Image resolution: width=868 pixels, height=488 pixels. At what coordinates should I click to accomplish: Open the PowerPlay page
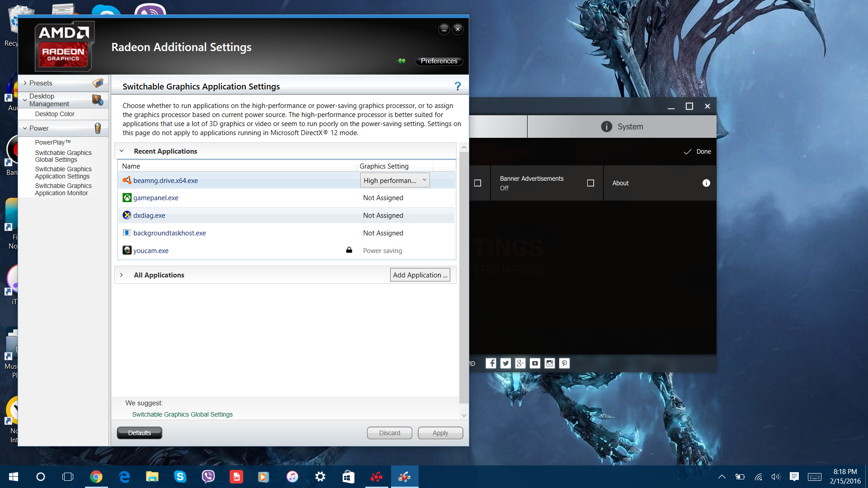(53, 142)
